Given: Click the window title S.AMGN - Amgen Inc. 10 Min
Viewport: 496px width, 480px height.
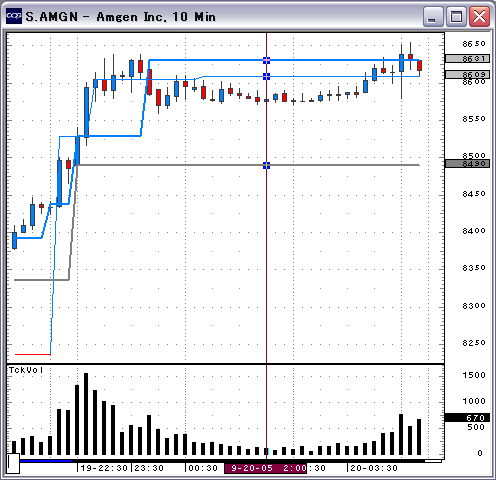Looking at the screenshot, I should click(x=120, y=17).
